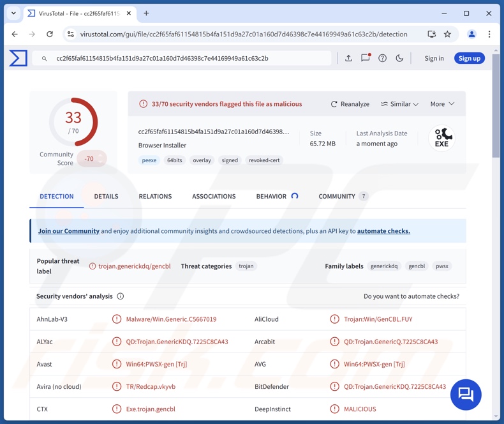
Task: Open site information icon in address bar
Action: [71, 34]
